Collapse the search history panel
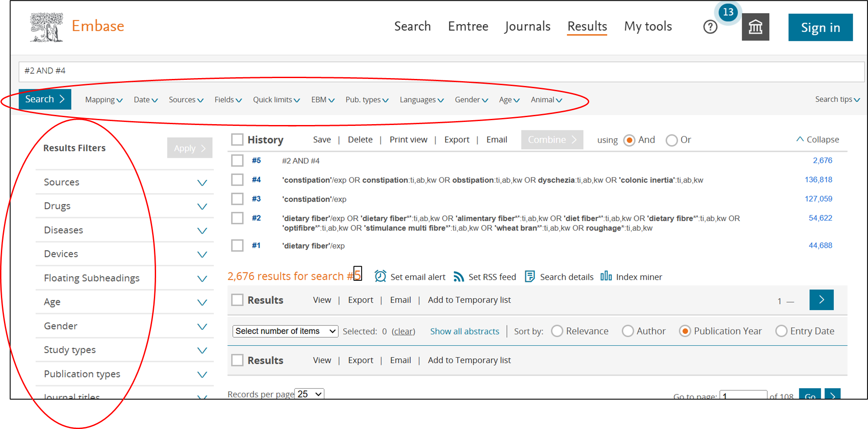868x429 pixels. 817,139
